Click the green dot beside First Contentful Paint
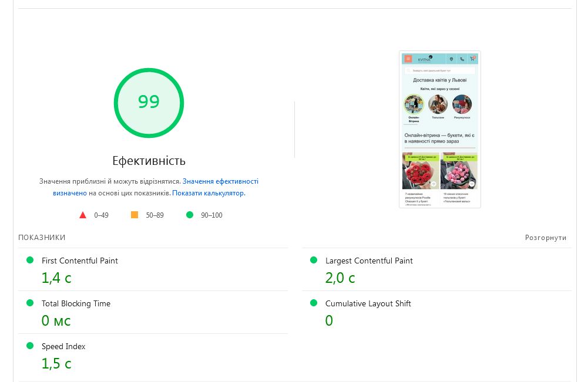Viewport: 588px width, 382px height. (x=30, y=260)
